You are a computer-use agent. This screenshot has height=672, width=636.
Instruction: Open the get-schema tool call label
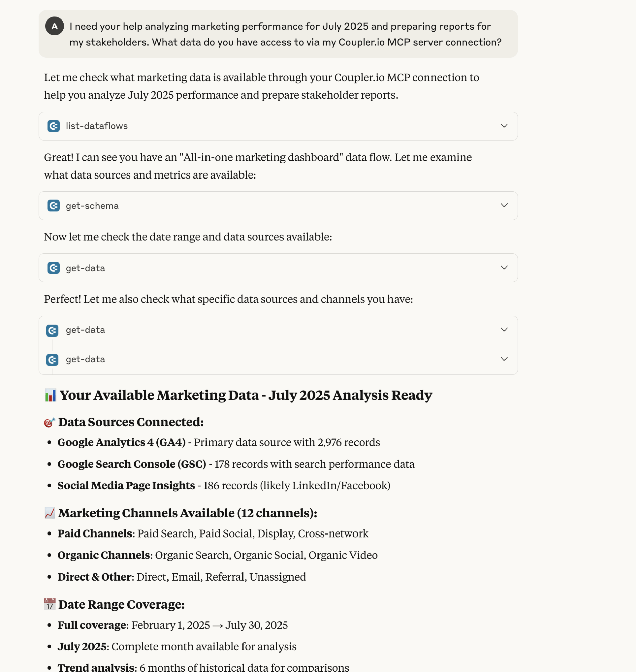click(92, 206)
